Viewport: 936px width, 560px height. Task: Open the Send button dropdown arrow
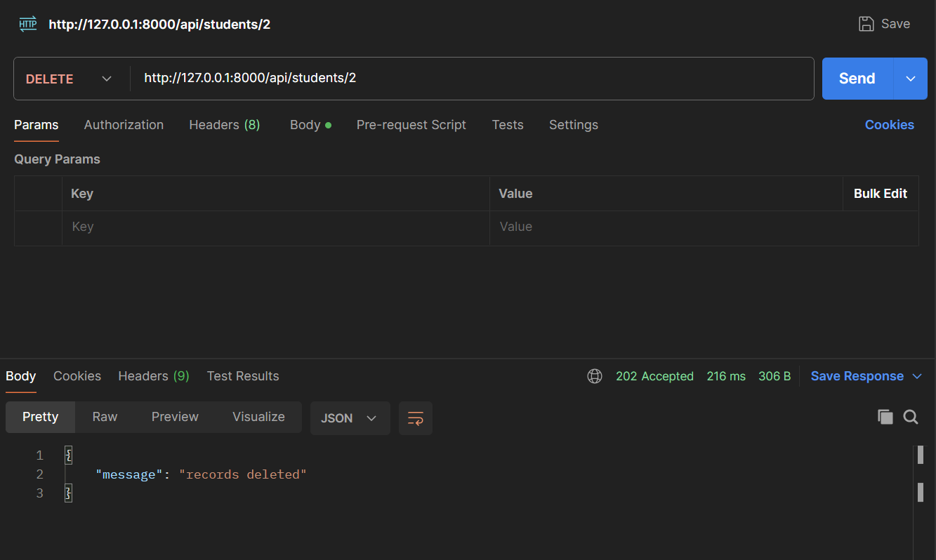tap(910, 78)
